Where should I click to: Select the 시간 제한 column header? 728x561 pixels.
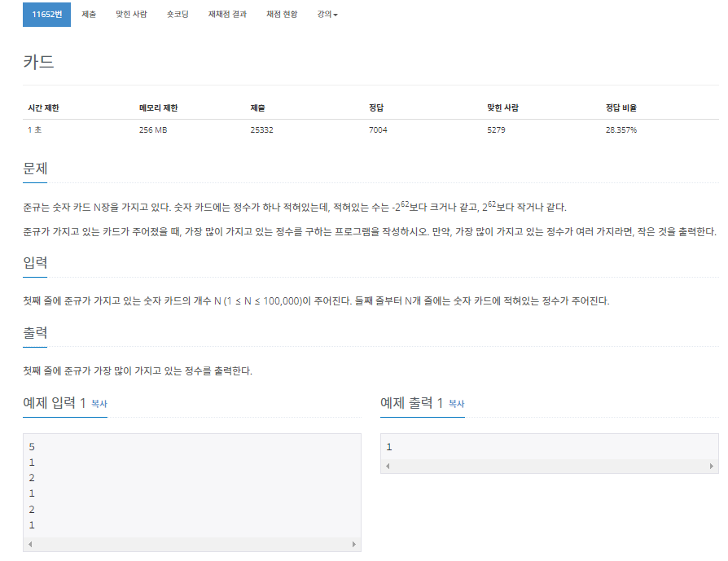coord(43,107)
